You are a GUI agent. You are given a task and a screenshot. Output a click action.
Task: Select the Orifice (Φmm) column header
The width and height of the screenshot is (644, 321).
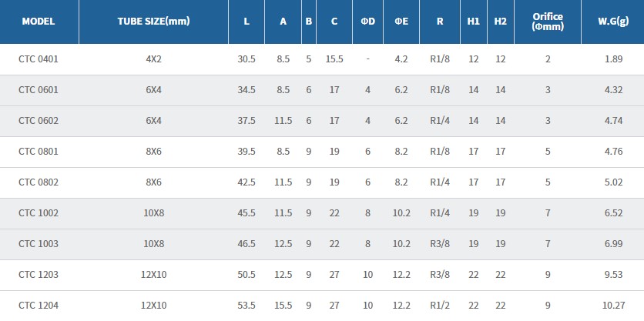[548, 22]
